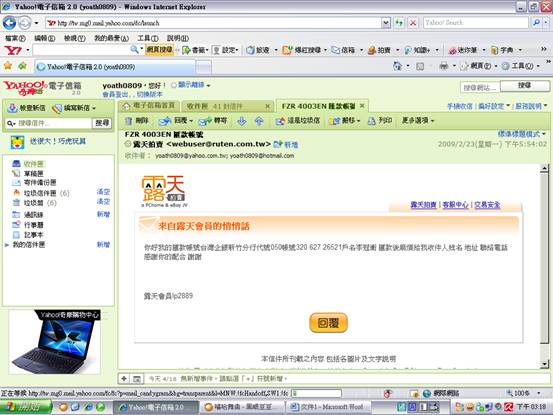The height and width of the screenshot is (415, 553).
Task: Click the red Stop loading icon
Action: click(x=413, y=23)
